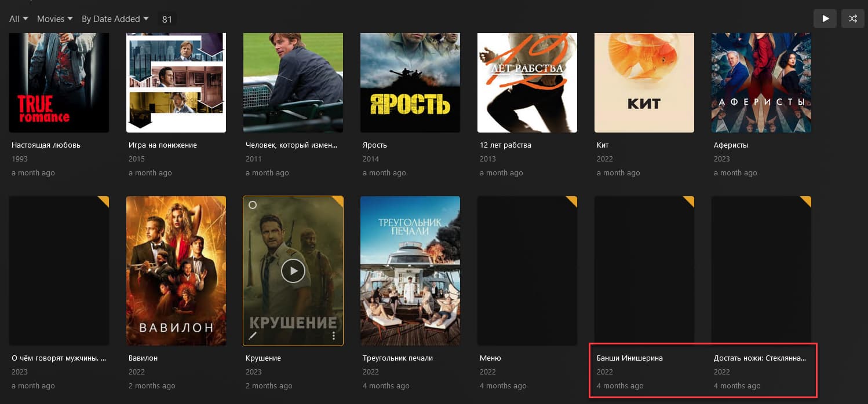
Task: Open the 12 лет рабства poster
Action: coord(527,83)
